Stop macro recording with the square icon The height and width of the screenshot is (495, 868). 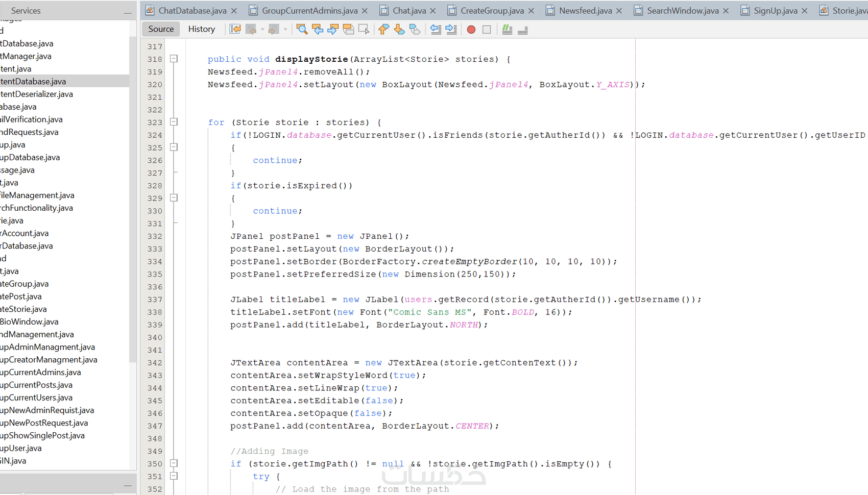click(487, 30)
